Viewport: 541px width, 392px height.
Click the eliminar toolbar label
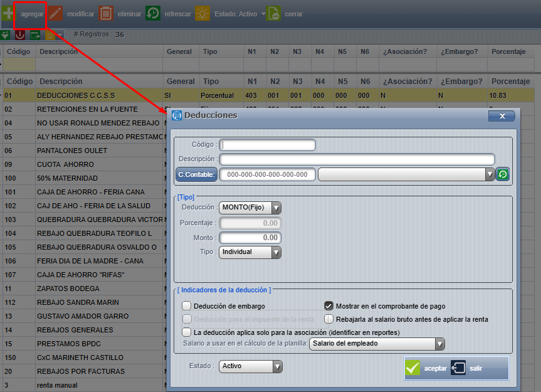(129, 14)
